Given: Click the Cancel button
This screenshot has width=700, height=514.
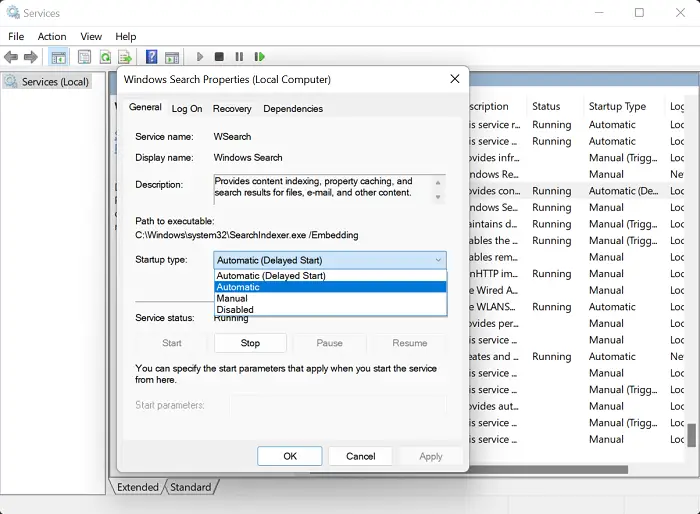Looking at the screenshot, I should click(x=360, y=456).
